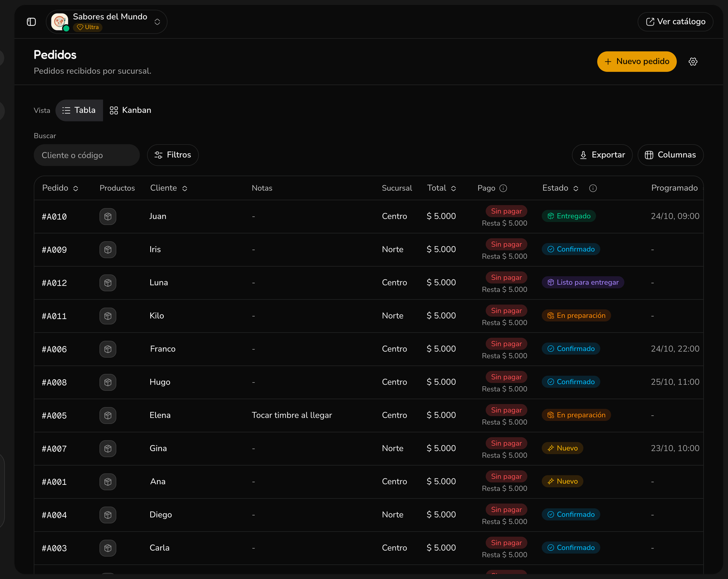This screenshot has height=579, width=728.
Task: Open products box icon for order #A006
Action: [108, 349]
